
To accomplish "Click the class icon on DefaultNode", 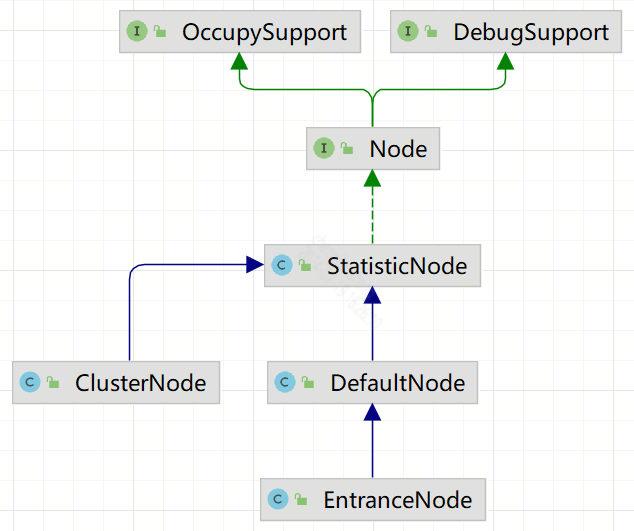I will [x=285, y=382].
